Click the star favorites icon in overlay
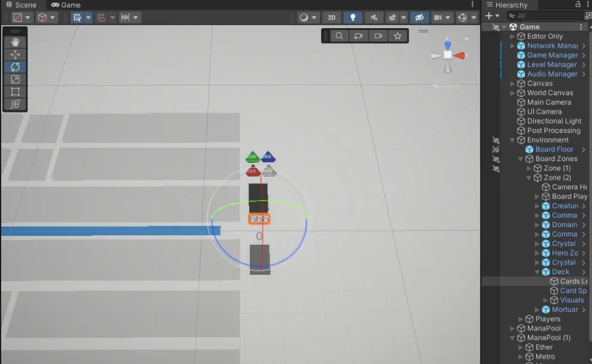592x364 pixels. point(397,36)
